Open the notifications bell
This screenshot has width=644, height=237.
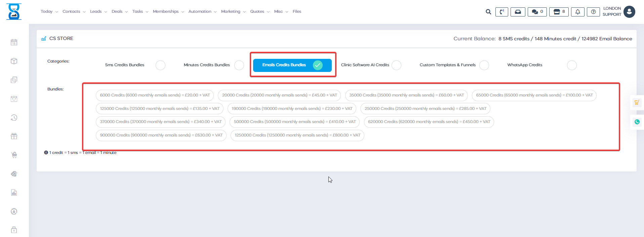click(x=577, y=12)
